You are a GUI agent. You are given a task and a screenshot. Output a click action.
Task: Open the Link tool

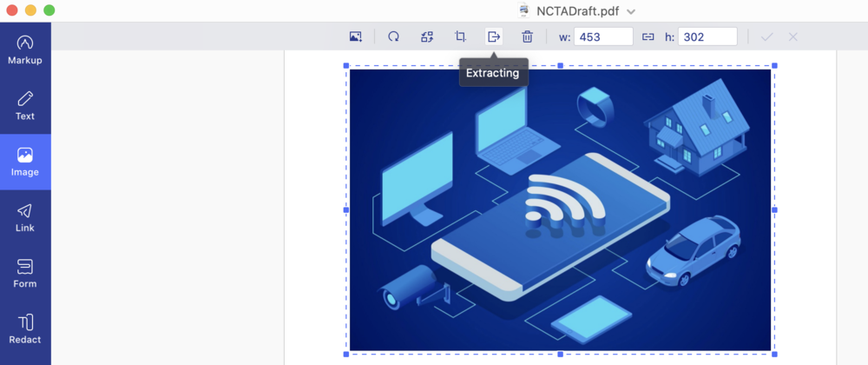[25, 217]
